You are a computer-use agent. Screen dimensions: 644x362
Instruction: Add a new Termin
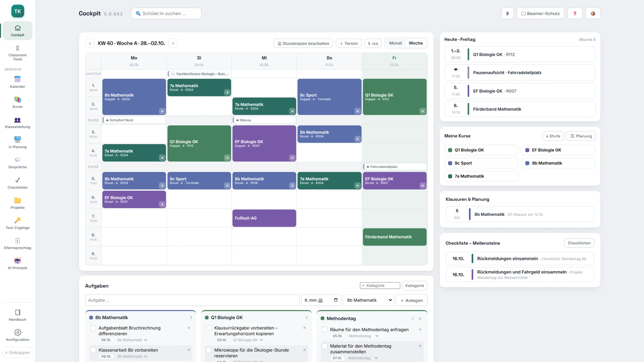(349, 43)
